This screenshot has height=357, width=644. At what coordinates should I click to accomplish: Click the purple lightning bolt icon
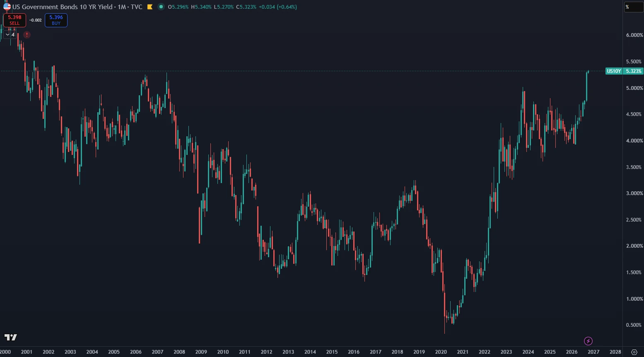pyautogui.click(x=588, y=341)
